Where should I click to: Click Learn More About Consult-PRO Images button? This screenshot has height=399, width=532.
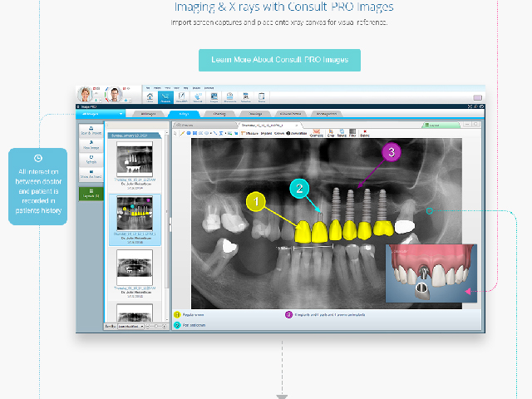click(x=279, y=60)
